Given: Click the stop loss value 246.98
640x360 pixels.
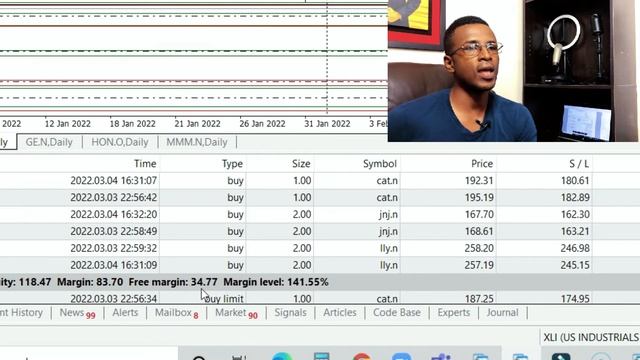Looking at the screenshot, I should (575, 248).
